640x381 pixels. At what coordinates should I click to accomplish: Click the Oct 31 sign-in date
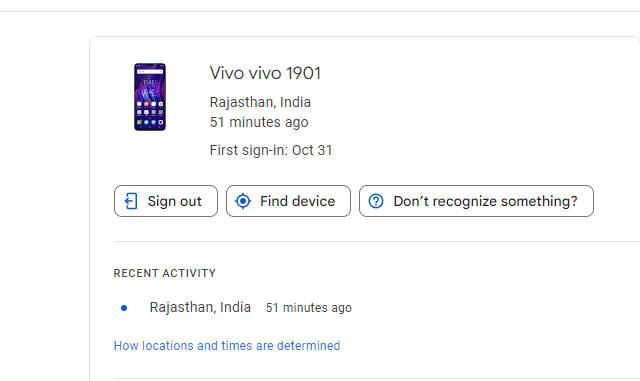point(312,150)
